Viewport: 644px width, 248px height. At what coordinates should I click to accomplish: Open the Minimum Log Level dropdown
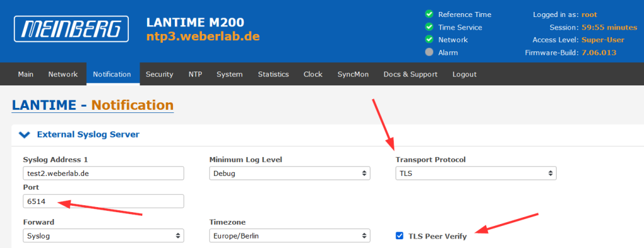289,173
